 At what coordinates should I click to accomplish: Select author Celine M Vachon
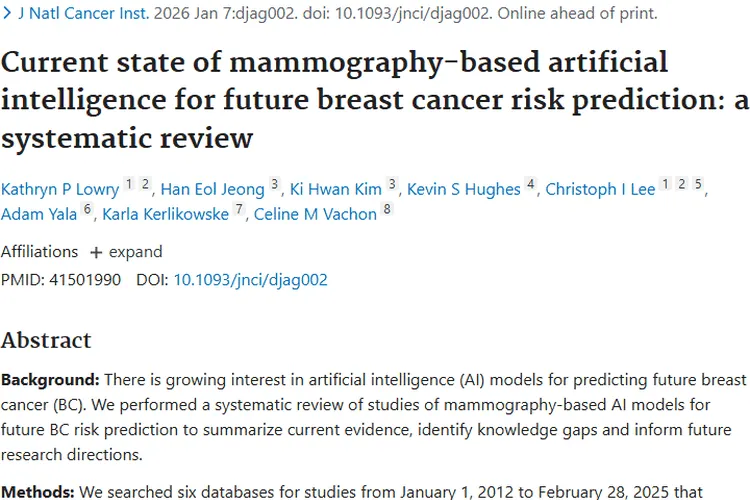[314, 215]
